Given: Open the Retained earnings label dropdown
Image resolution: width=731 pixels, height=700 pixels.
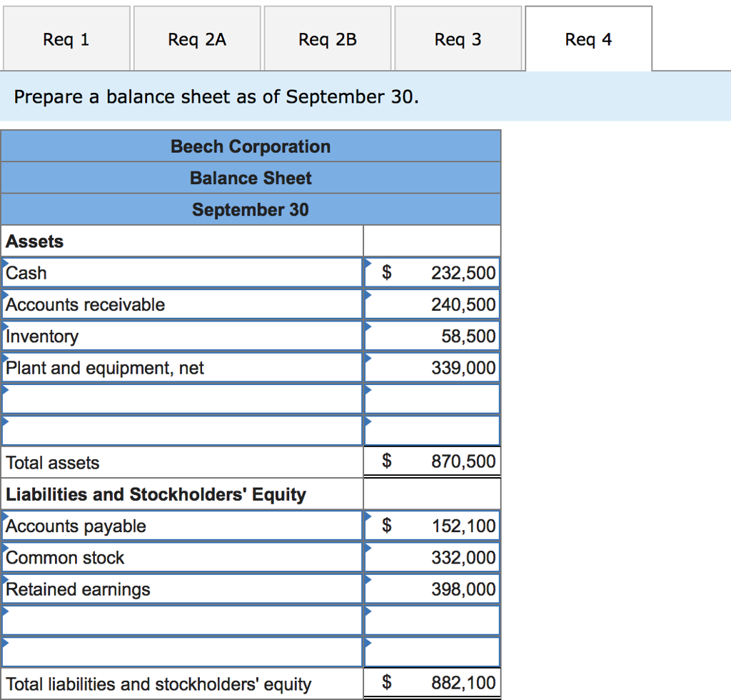Looking at the screenshot, I should (182, 589).
